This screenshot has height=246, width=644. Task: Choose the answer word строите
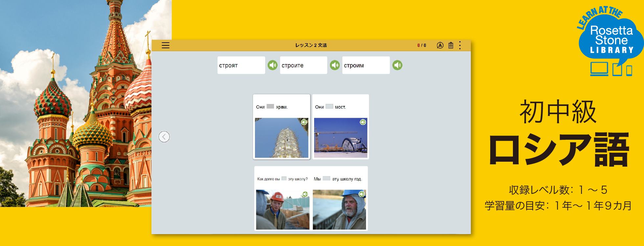[304, 65]
